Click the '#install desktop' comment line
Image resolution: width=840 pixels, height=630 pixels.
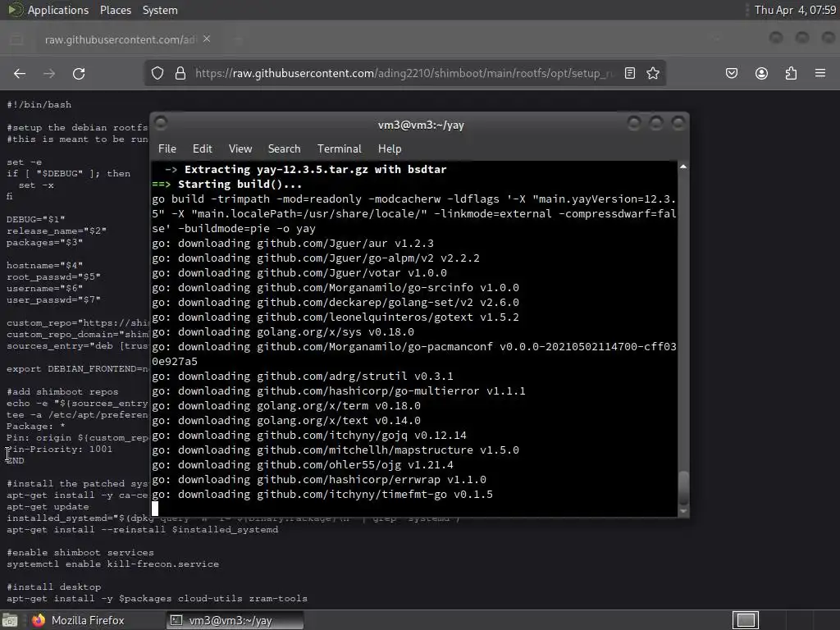[x=53, y=587]
